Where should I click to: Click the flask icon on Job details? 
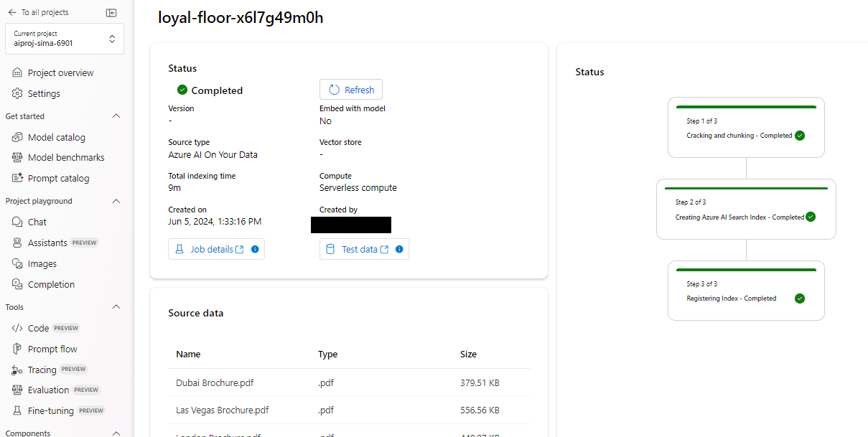click(x=180, y=249)
